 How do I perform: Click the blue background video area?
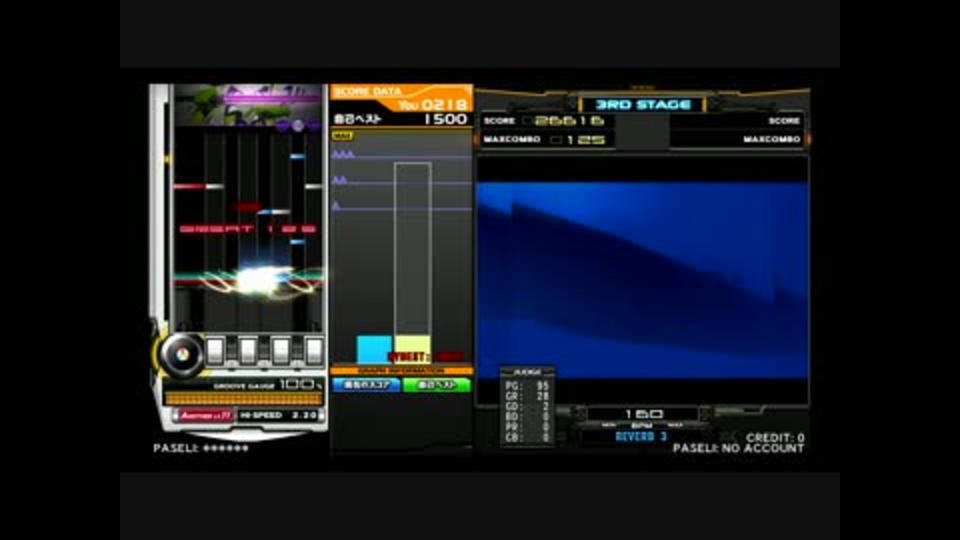coord(643,279)
